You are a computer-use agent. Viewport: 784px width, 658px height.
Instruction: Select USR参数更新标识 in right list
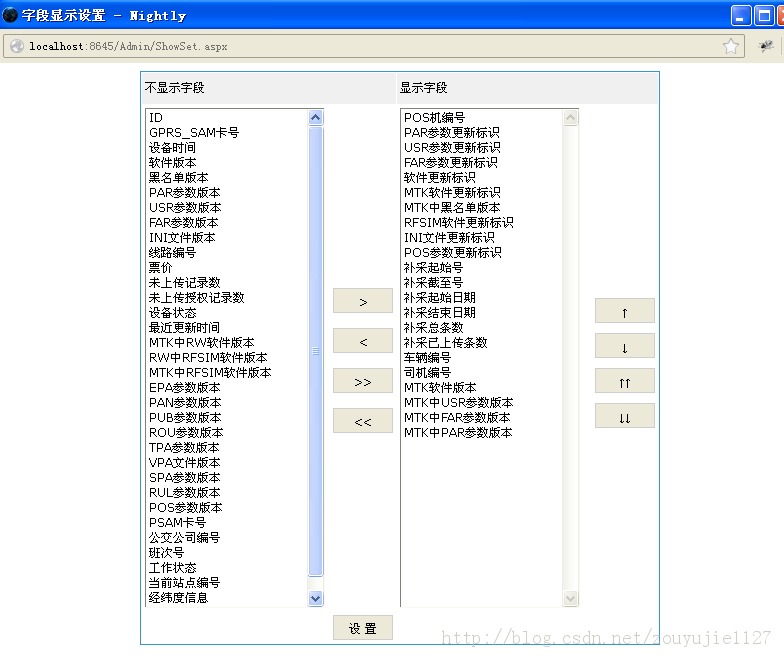tap(482, 148)
